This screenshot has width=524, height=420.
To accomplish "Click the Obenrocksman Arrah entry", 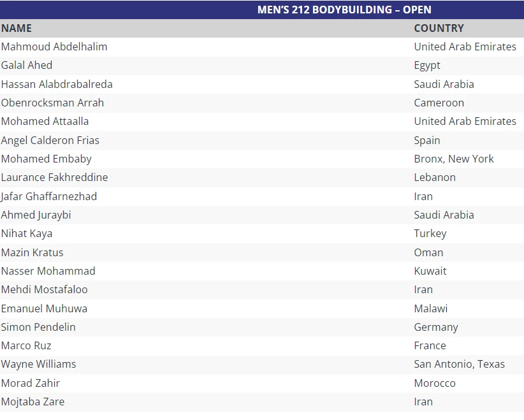I will [x=52, y=103].
